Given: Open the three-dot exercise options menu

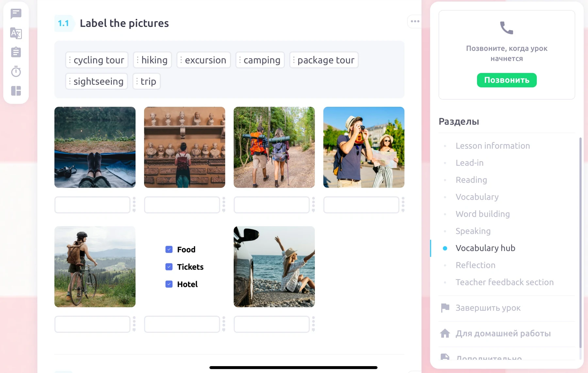Looking at the screenshot, I should (x=415, y=21).
